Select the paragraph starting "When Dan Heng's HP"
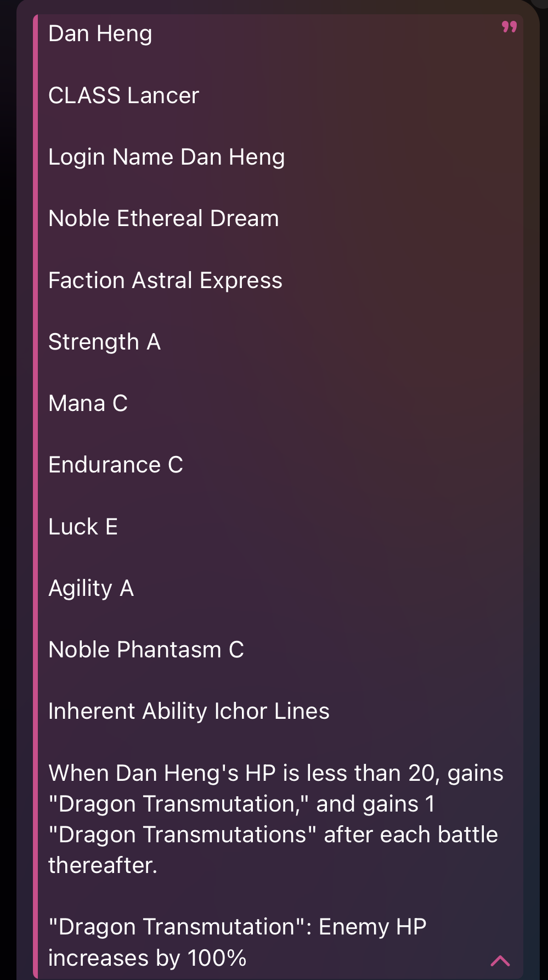548x980 pixels. [x=276, y=819]
